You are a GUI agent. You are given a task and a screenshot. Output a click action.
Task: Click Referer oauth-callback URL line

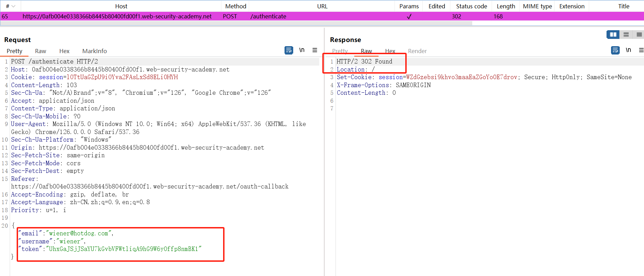[150, 186]
